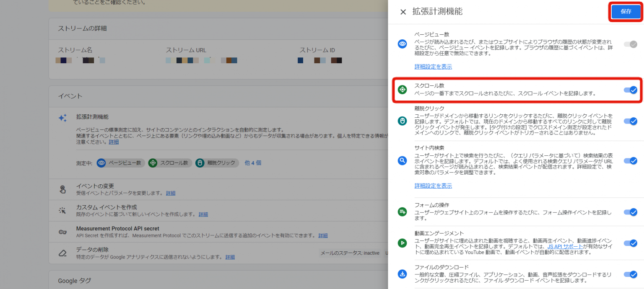Expand 詳細設定を表示 under サイト内検索
Viewport: 644px width, 289px height.
tap(433, 186)
